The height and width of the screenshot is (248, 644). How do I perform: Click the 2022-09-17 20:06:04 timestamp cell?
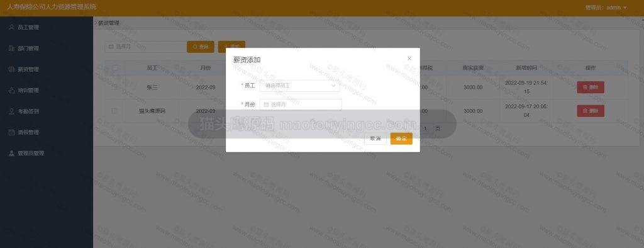[526, 111]
